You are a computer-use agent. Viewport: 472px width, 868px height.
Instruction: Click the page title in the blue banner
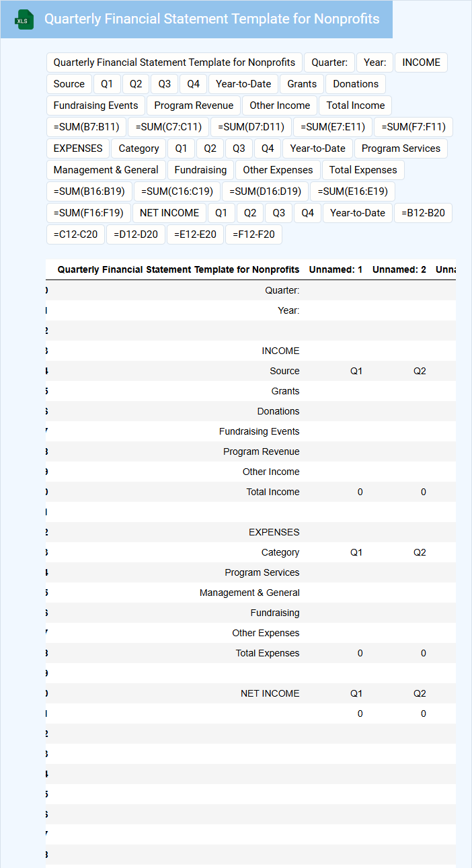tap(212, 19)
